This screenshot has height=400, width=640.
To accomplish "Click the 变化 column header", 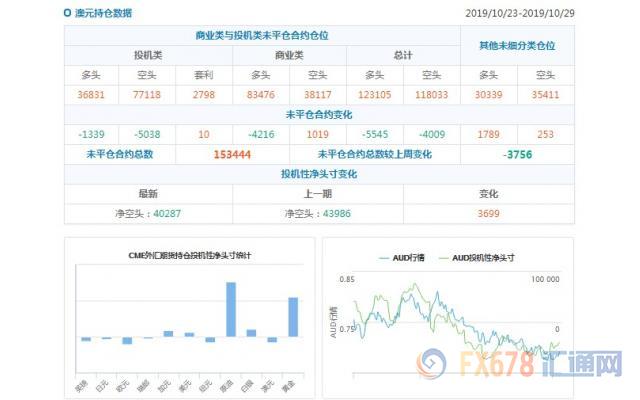I will click(x=489, y=194).
